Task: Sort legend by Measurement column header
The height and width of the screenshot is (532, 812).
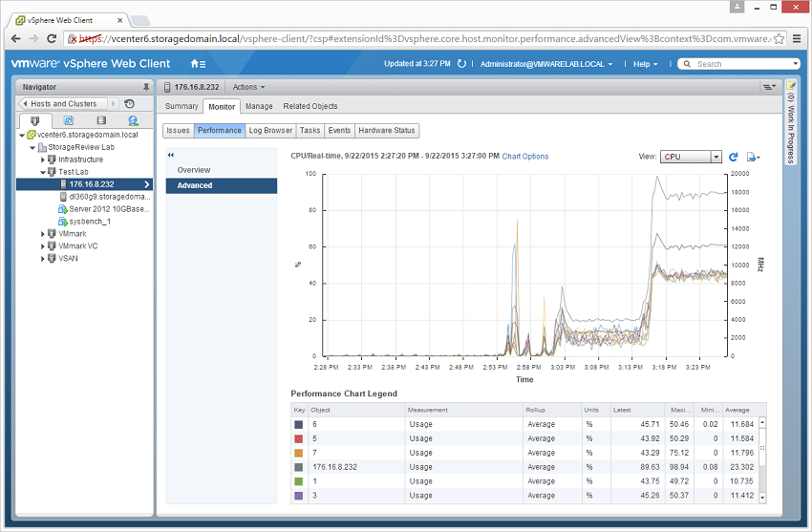Action: tap(463, 410)
